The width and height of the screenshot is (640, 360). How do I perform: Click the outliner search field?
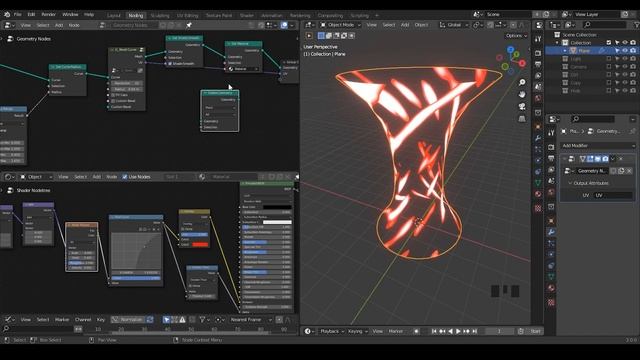[604, 25]
